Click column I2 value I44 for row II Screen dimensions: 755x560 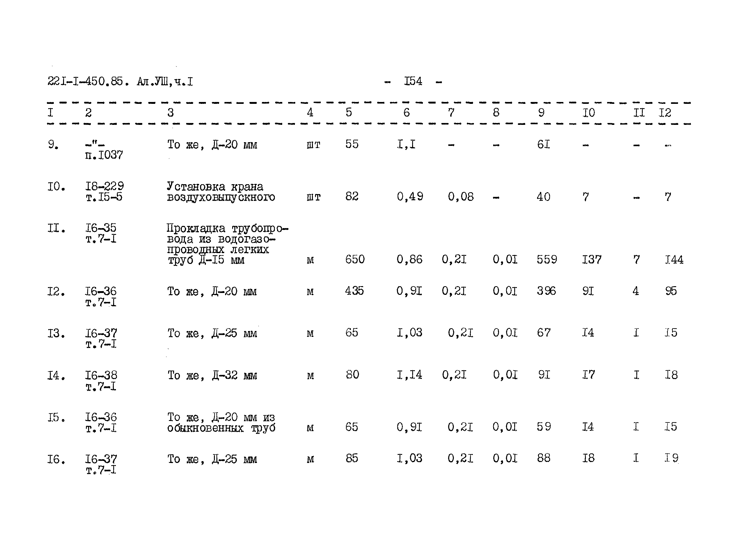tap(675, 254)
